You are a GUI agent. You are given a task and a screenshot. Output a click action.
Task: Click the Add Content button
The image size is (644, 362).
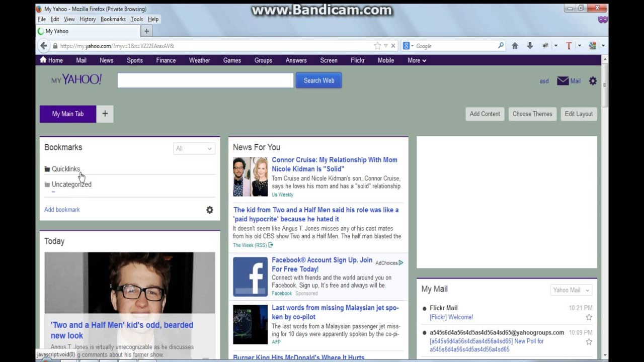485,114
